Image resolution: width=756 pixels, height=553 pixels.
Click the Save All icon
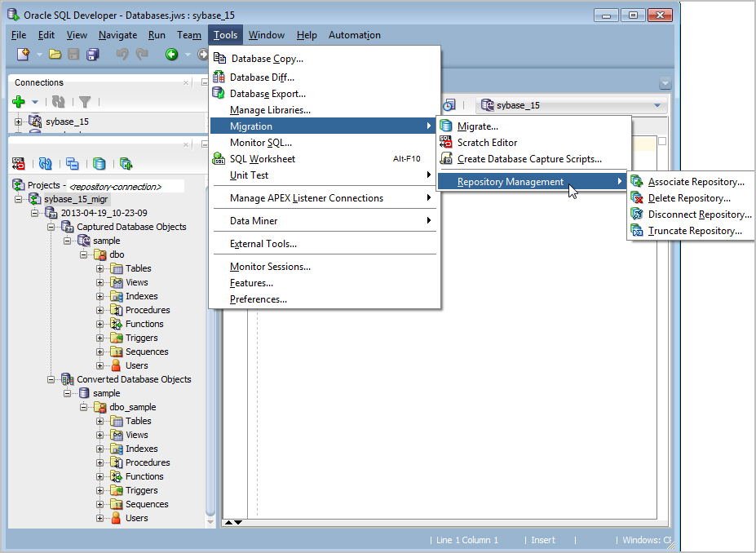[92, 53]
